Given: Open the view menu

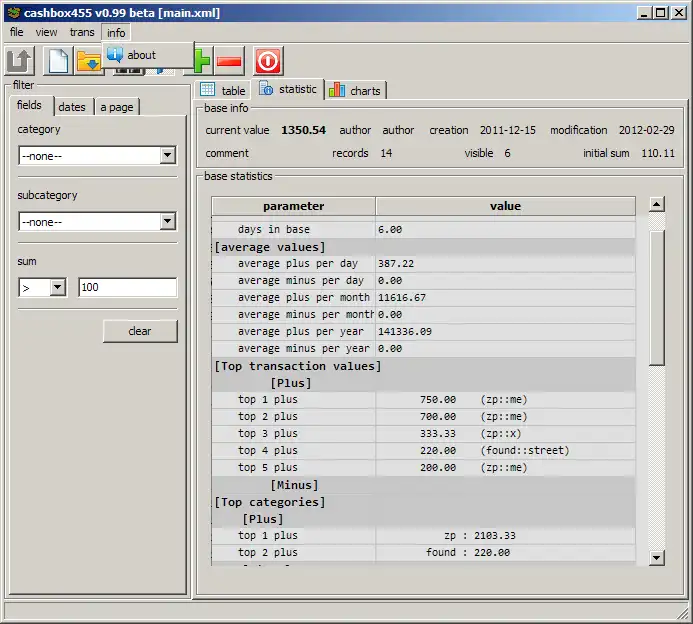Looking at the screenshot, I should (47, 32).
